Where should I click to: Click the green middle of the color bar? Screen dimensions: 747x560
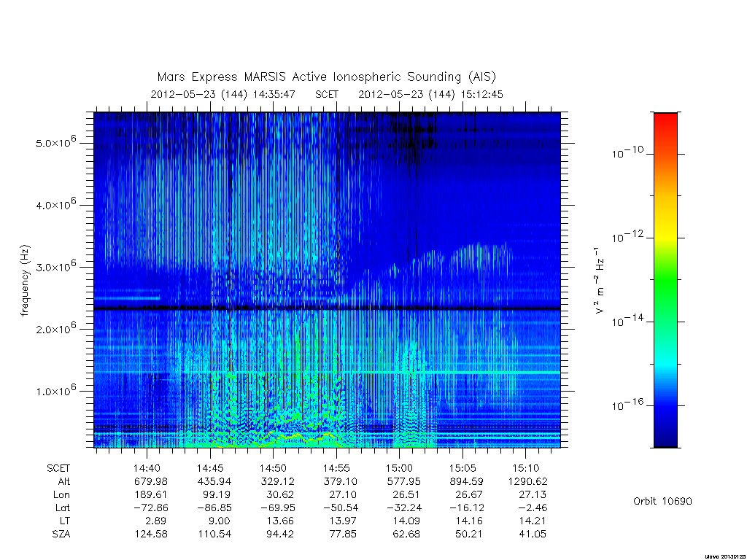pyautogui.click(x=665, y=280)
